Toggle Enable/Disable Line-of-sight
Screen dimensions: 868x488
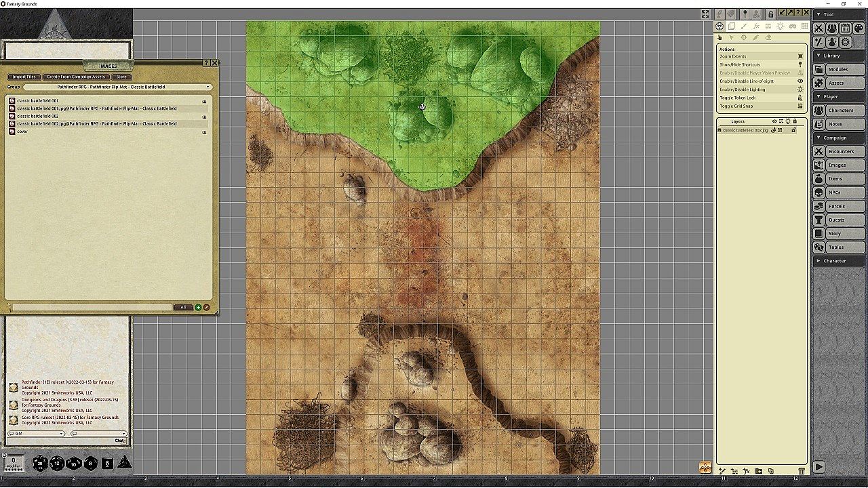pos(760,81)
